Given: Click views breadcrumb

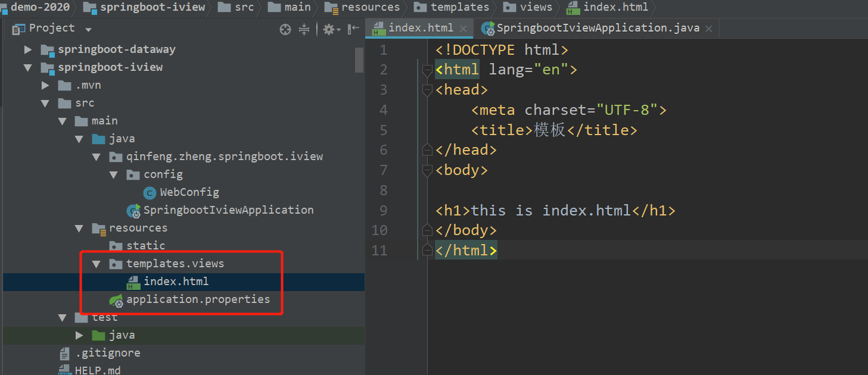Looking at the screenshot, I should (528, 7).
